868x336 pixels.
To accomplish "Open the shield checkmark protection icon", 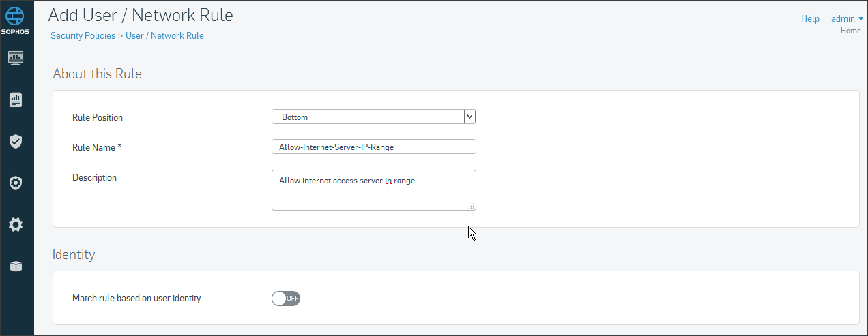I will pyautogui.click(x=16, y=141).
